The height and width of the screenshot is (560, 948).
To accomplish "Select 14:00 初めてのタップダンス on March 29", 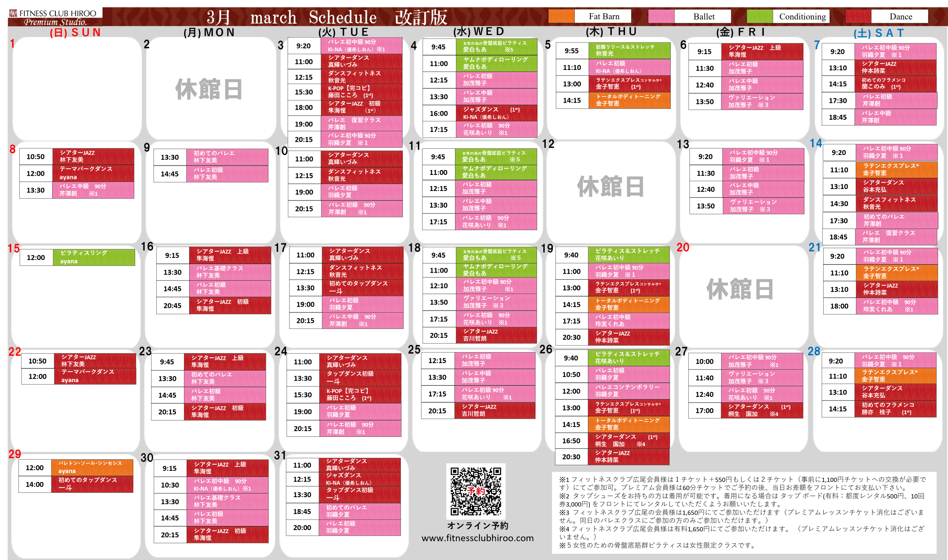I will (x=92, y=484).
